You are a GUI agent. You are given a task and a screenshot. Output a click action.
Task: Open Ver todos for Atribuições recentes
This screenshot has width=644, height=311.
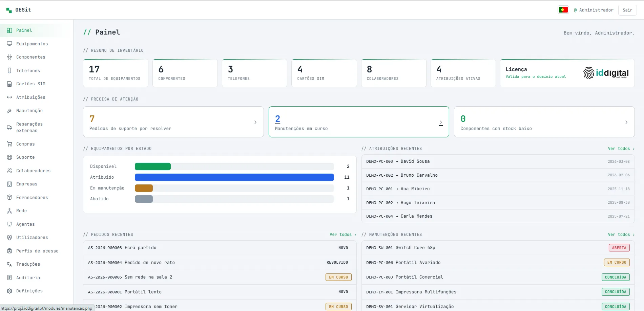pyautogui.click(x=621, y=149)
